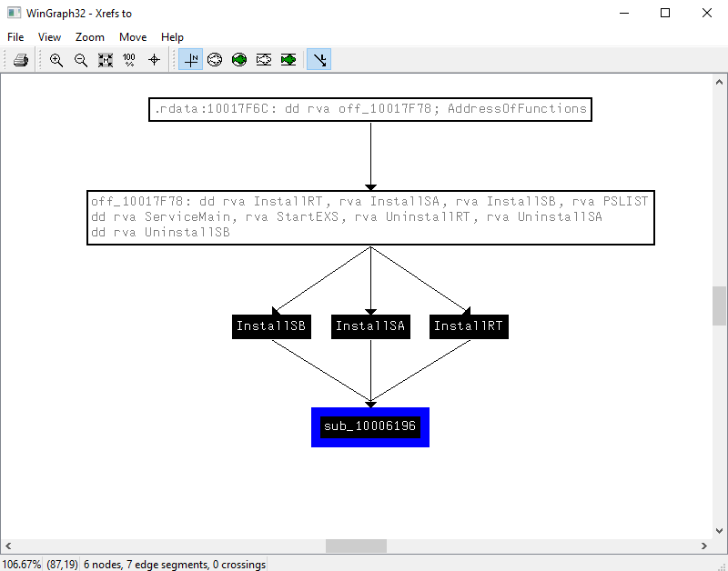Toggle the green round fisheye view
This screenshot has width=728, height=571.
(x=239, y=60)
